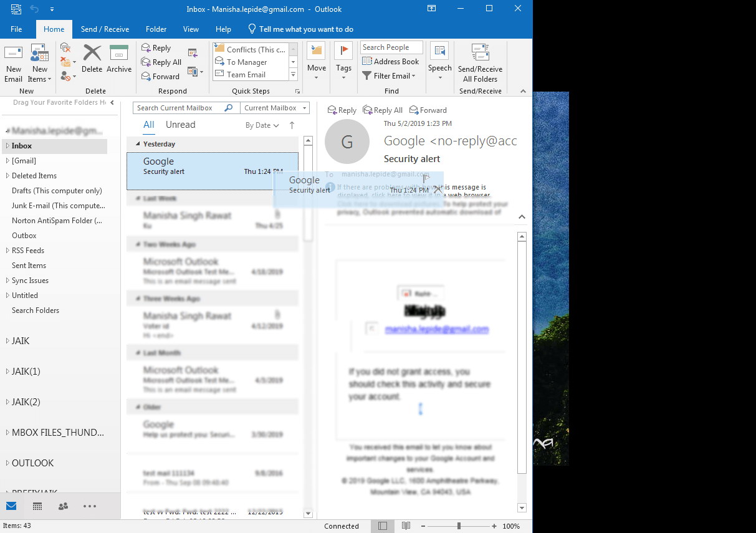The image size is (756, 533).
Task: Click the Undo icon in title bar
Action: coord(34,9)
